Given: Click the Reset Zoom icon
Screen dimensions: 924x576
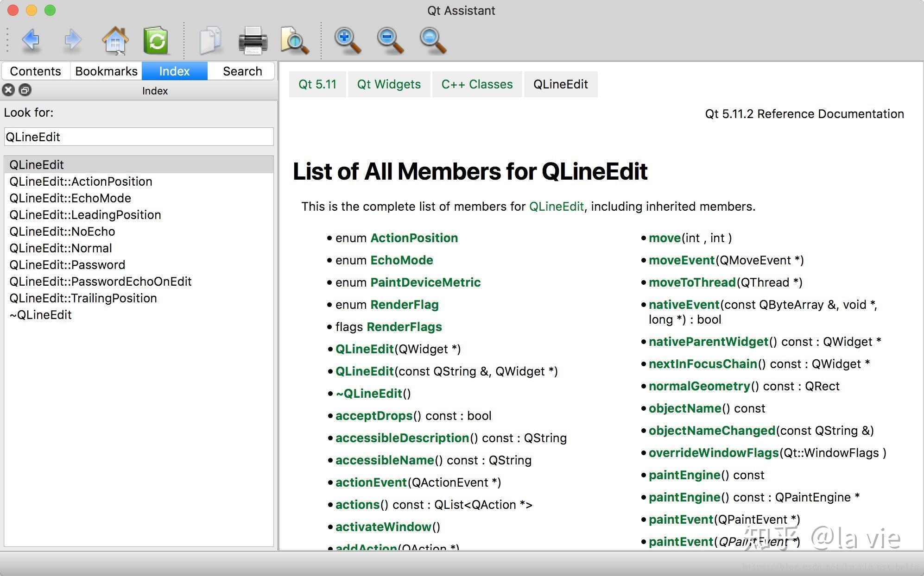Looking at the screenshot, I should pyautogui.click(x=432, y=41).
